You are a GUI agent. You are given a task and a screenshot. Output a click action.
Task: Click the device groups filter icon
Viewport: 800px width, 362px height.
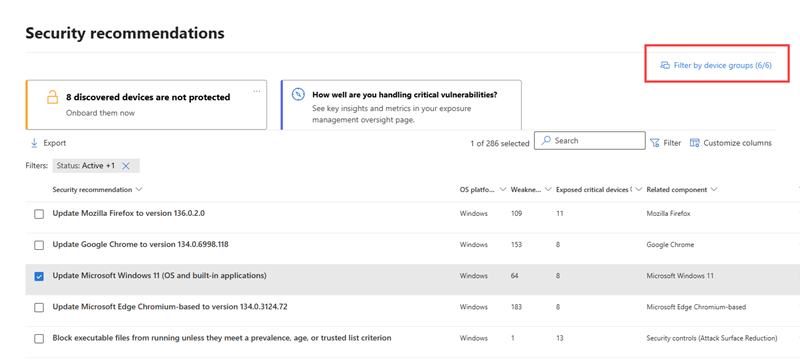tap(665, 65)
